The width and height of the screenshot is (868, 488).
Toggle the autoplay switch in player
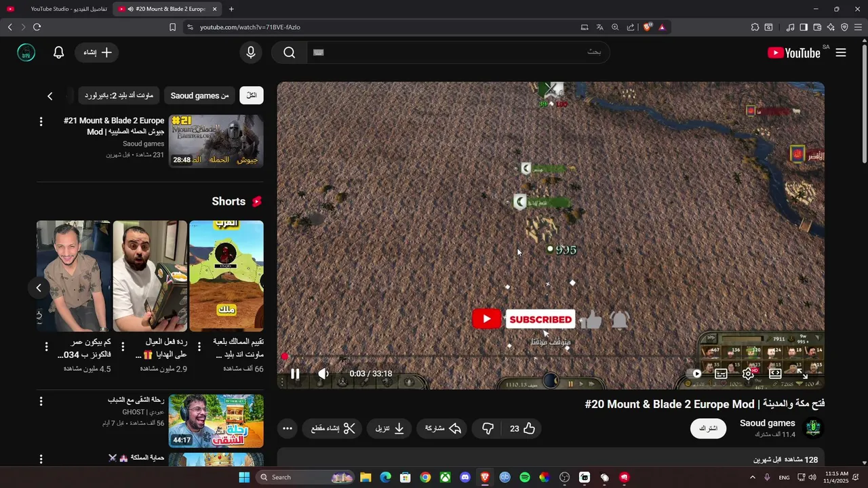tap(694, 373)
